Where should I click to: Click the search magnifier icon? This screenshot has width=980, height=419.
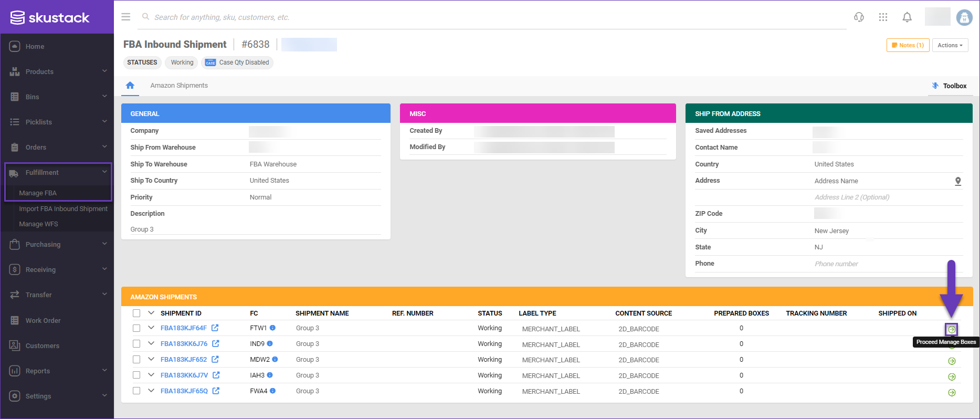[x=146, y=17]
